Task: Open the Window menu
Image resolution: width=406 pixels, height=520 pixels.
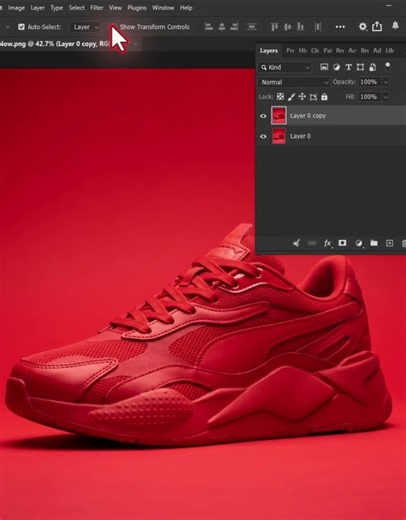Action: (x=163, y=8)
